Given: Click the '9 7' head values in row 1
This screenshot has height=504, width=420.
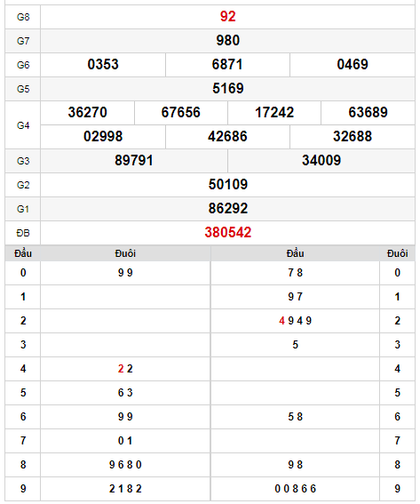Looking at the screenshot, I should coord(295,297).
